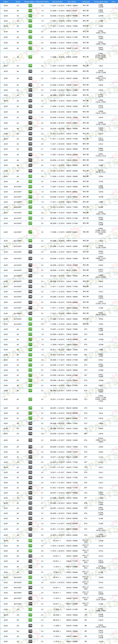
Task: Click the diesel ON icon for Q5 100kW CJCB, CSUB
Action: click(30, 636)
